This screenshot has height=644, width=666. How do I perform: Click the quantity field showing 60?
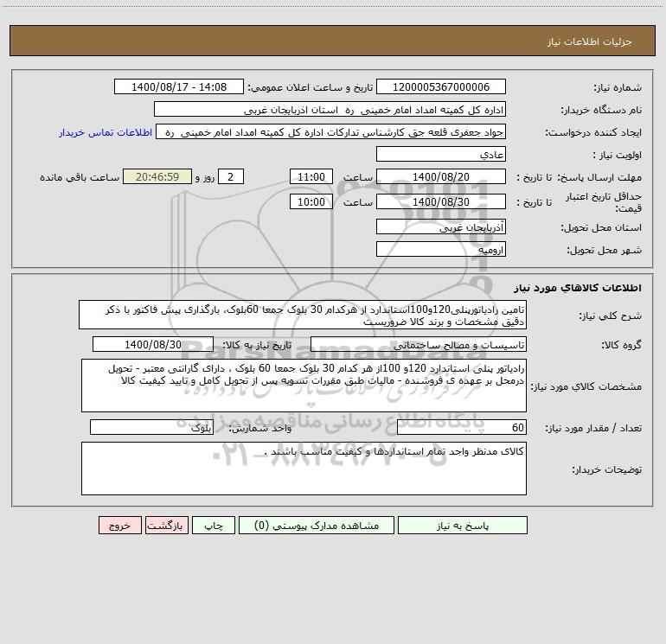pos(462,428)
